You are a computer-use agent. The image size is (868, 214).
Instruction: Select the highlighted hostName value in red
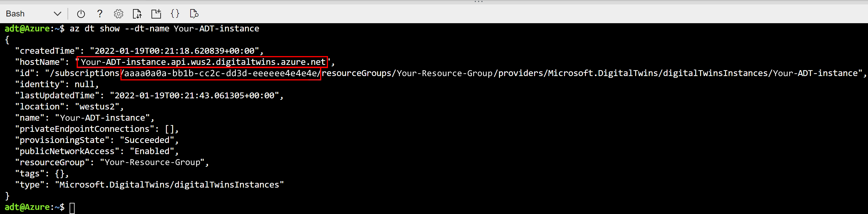[x=202, y=62]
